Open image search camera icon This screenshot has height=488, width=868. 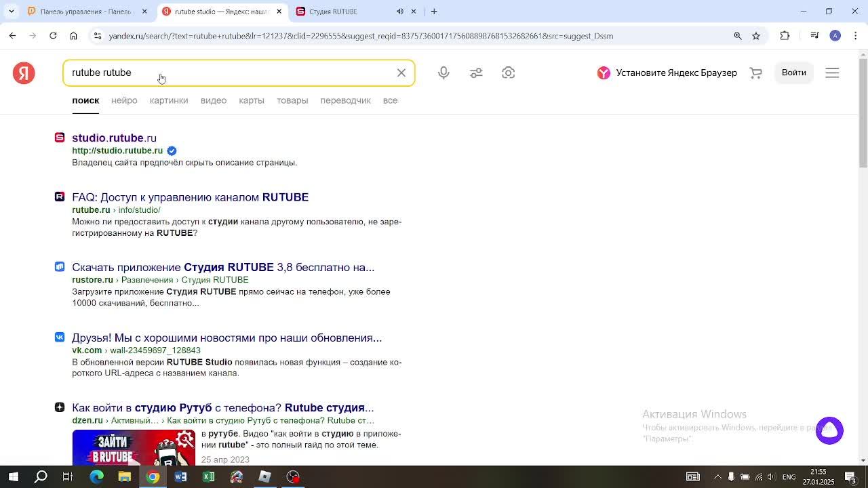(508, 73)
